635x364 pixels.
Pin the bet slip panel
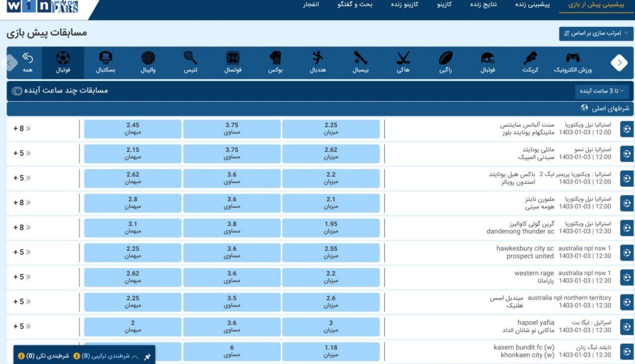[x=147, y=356]
